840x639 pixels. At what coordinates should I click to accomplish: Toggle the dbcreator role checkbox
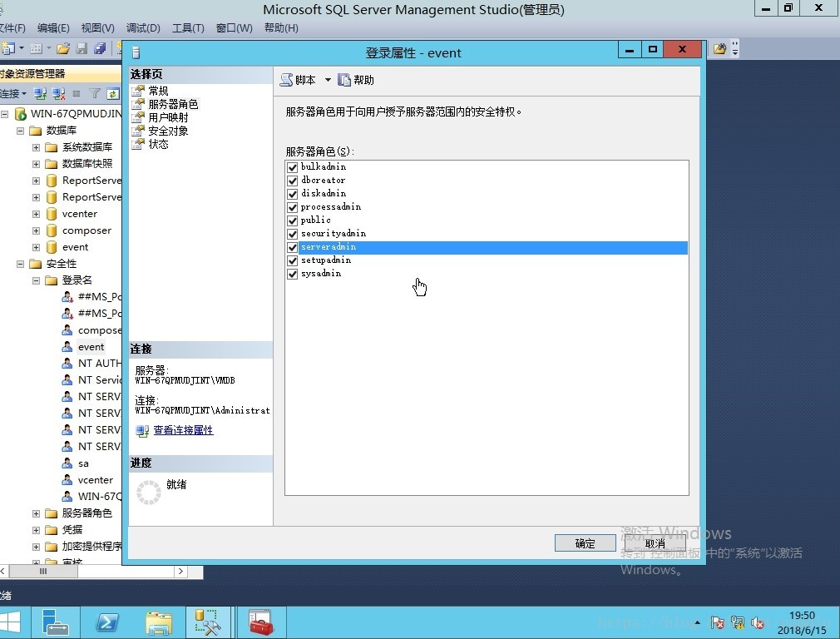293,181
